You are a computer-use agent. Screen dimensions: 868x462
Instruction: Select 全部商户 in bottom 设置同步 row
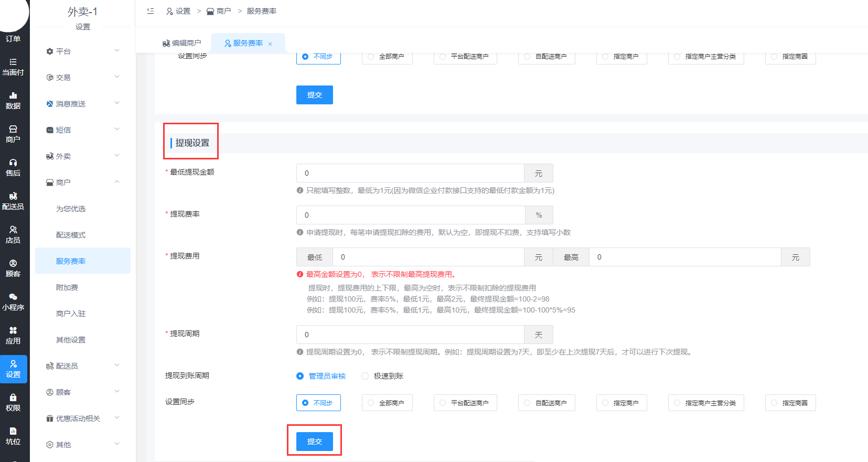387,403
